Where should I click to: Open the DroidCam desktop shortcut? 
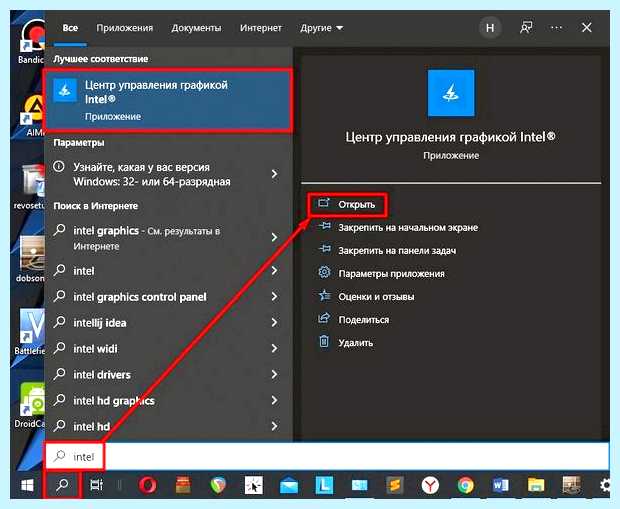pos(30,405)
